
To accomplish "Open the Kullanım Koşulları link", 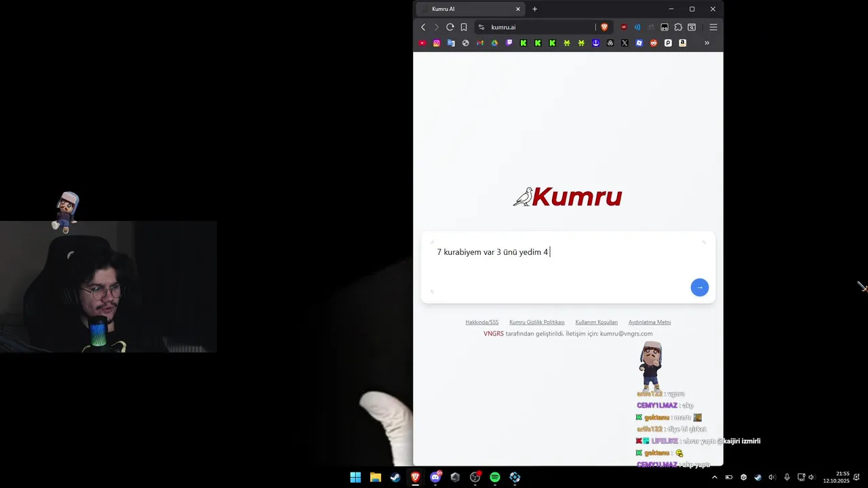I will (x=597, y=322).
